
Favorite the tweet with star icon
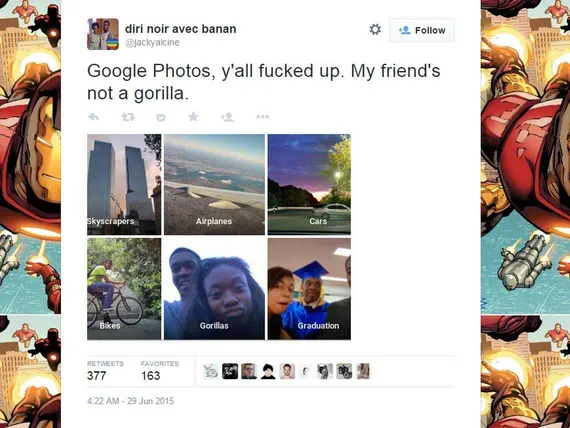pyautogui.click(x=193, y=117)
